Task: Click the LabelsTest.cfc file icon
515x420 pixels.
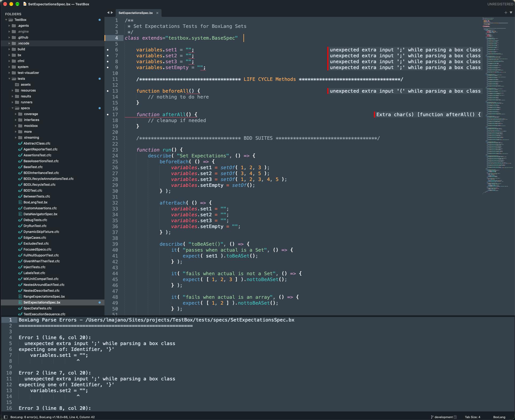Action: tap(20, 273)
